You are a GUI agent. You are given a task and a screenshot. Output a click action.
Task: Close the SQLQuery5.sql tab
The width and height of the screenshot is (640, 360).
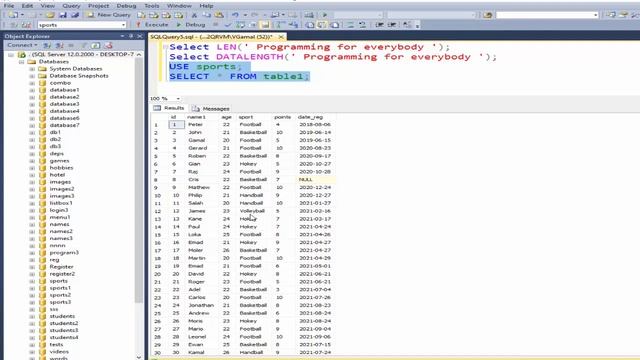tap(281, 37)
